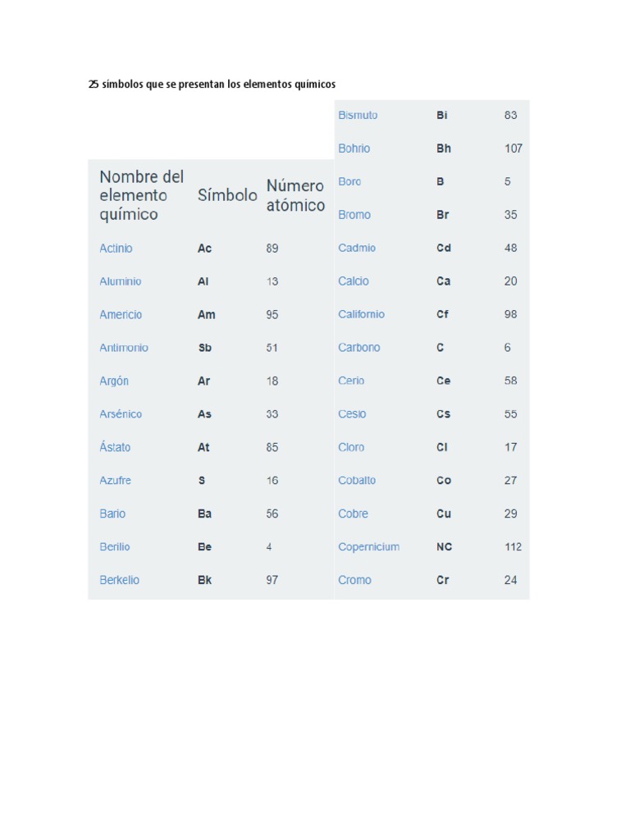Select the Bromo link
The height and width of the screenshot is (840, 630).
point(354,215)
